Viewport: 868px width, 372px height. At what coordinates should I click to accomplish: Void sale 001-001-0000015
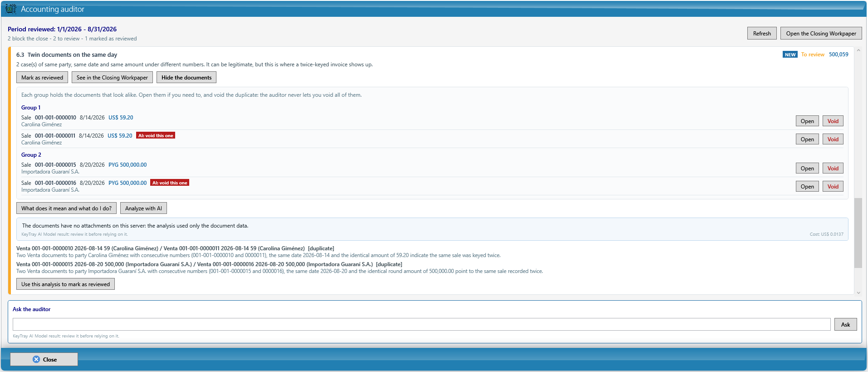(833, 168)
